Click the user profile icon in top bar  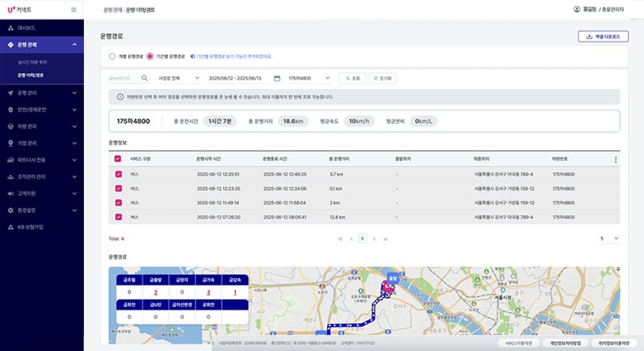[x=577, y=9]
